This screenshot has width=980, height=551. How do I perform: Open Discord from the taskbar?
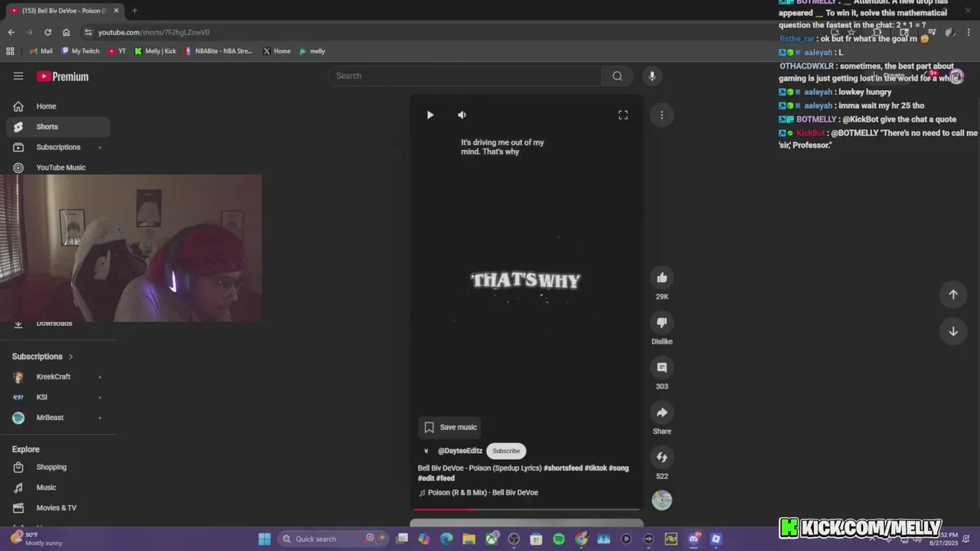pos(694,539)
